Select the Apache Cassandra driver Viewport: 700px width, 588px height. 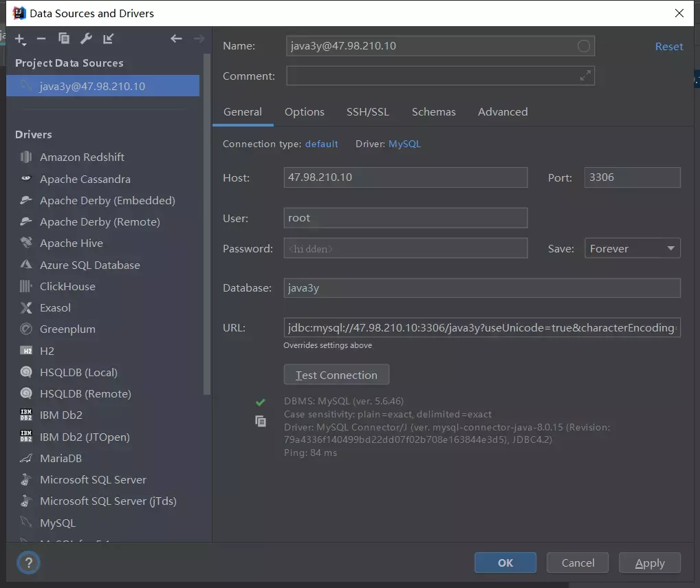coord(85,179)
